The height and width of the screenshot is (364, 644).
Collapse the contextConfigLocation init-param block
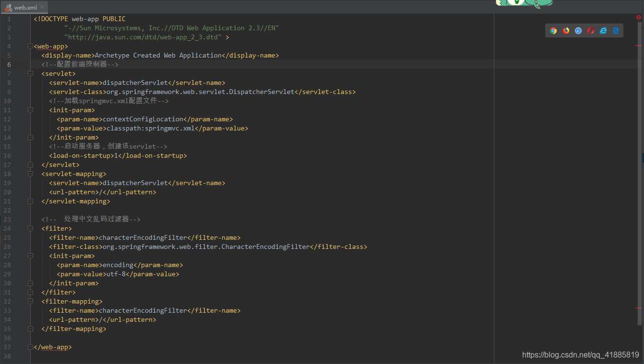30,110
